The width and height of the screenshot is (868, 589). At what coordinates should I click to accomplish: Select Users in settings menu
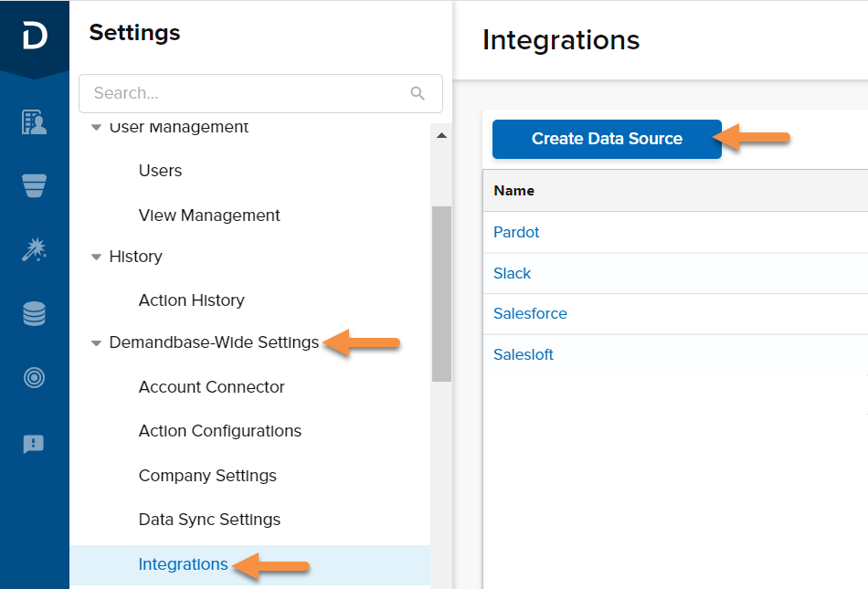(160, 171)
